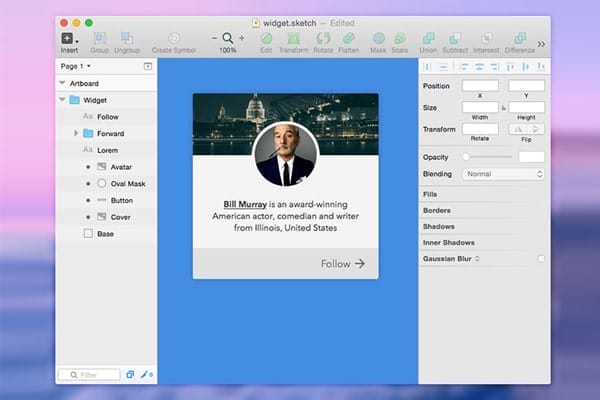Click the Create Symbol toolbar icon

[175, 39]
